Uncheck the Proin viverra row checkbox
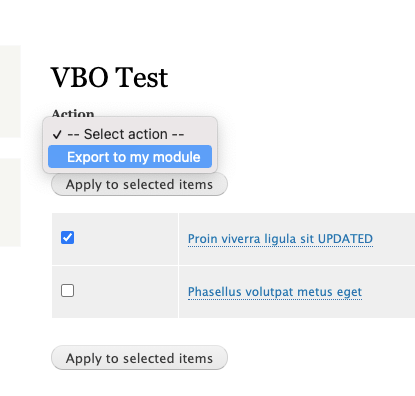 pyautogui.click(x=67, y=238)
